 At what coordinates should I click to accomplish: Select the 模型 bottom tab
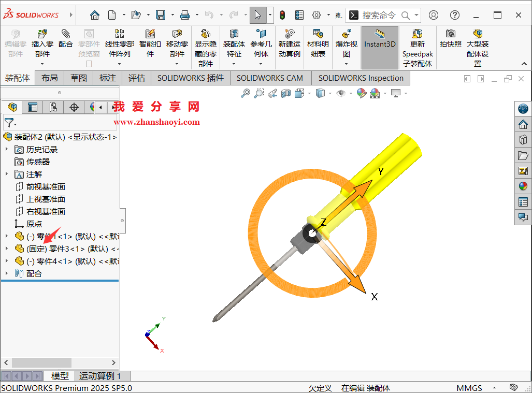pos(60,376)
